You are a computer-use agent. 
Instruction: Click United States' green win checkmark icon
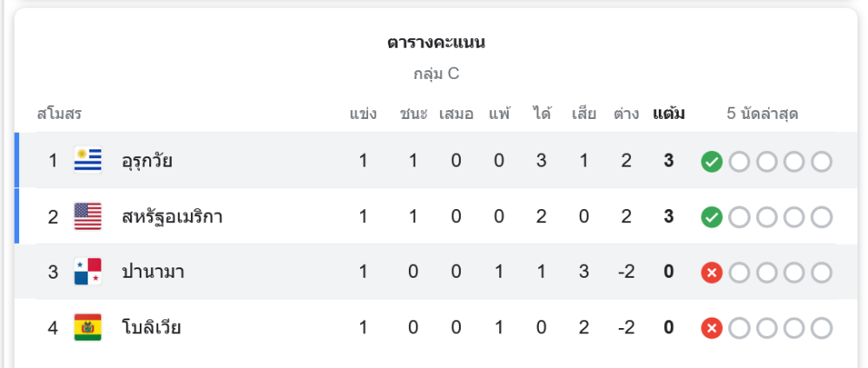(712, 217)
